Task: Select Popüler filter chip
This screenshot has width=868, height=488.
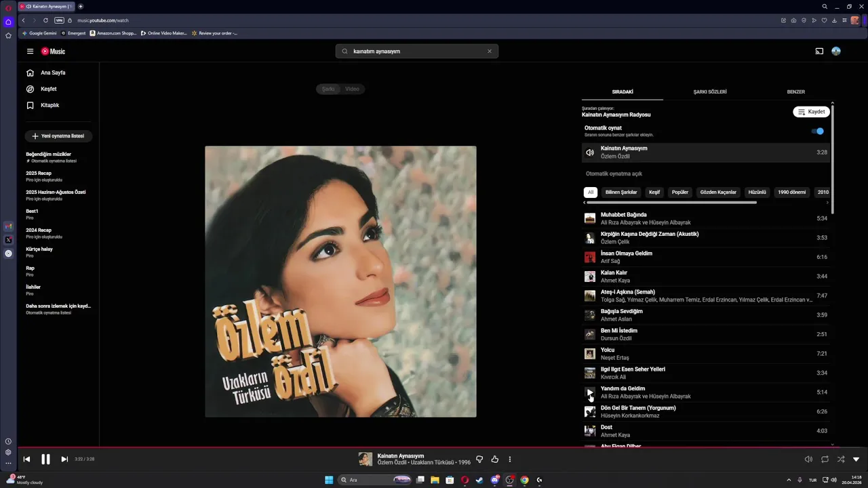Action: pos(680,192)
